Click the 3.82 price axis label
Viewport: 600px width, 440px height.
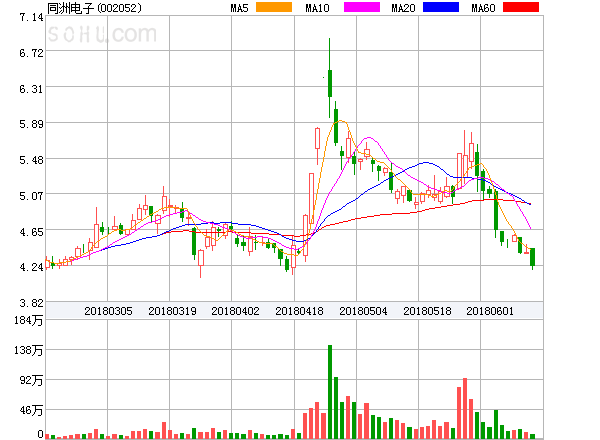click(31, 303)
